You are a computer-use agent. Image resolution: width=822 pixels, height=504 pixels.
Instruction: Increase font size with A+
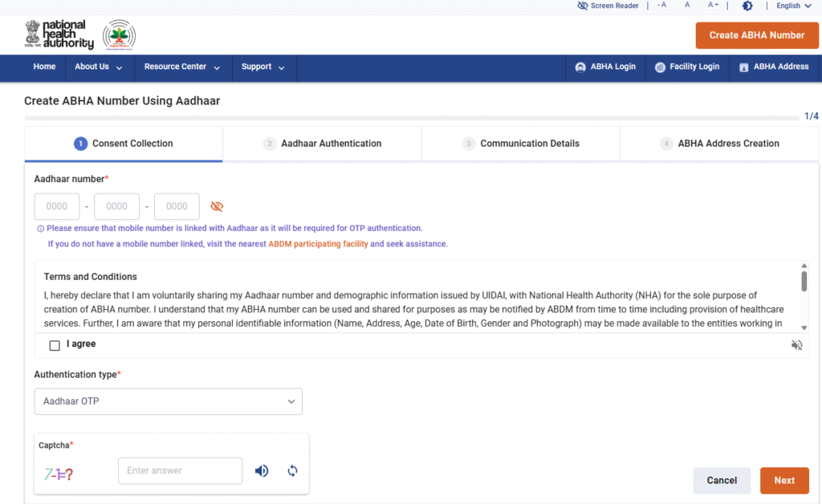click(713, 6)
